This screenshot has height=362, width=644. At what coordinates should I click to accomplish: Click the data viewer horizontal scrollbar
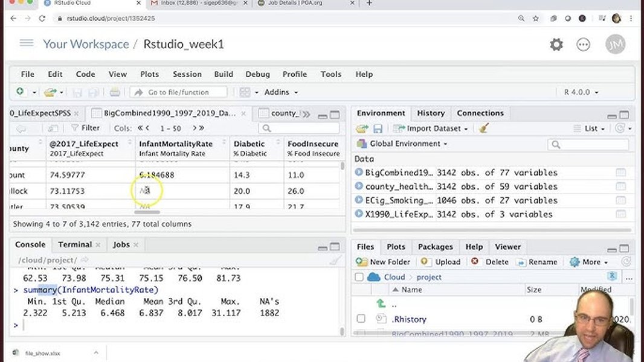point(147,212)
